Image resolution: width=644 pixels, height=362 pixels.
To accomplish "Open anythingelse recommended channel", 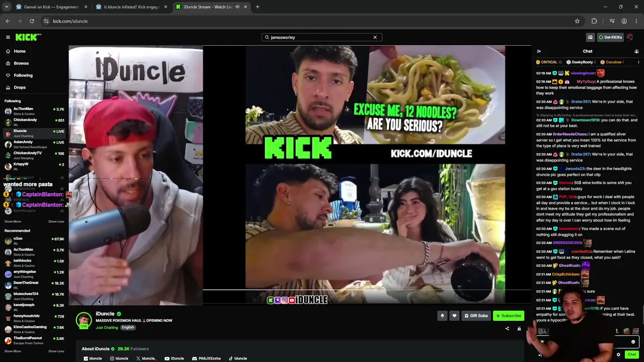I will click(34, 274).
